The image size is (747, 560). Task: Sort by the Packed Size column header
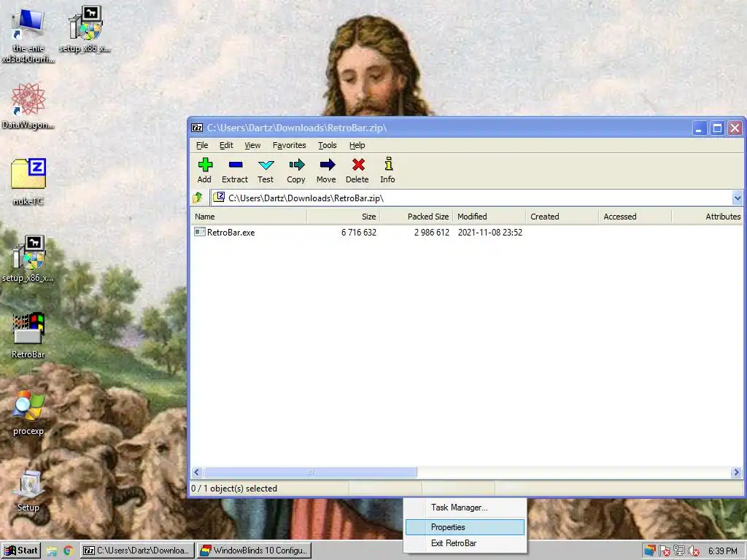(417, 217)
